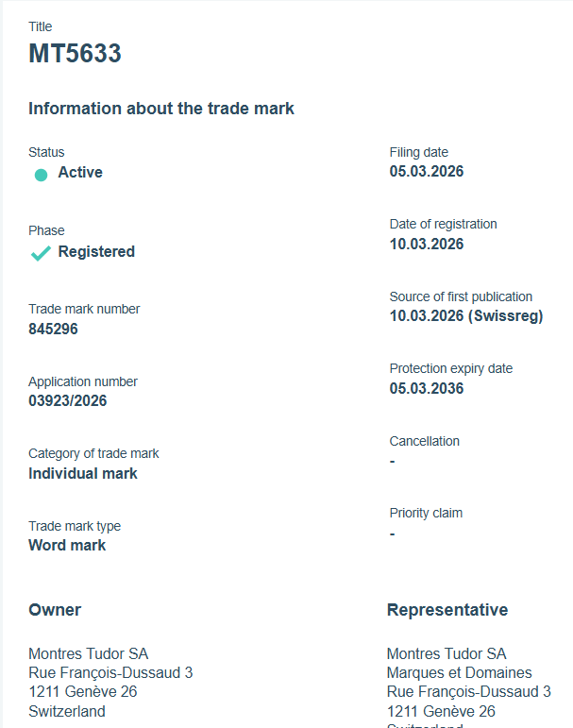Click owner name Montres Tudor SA

(89, 653)
